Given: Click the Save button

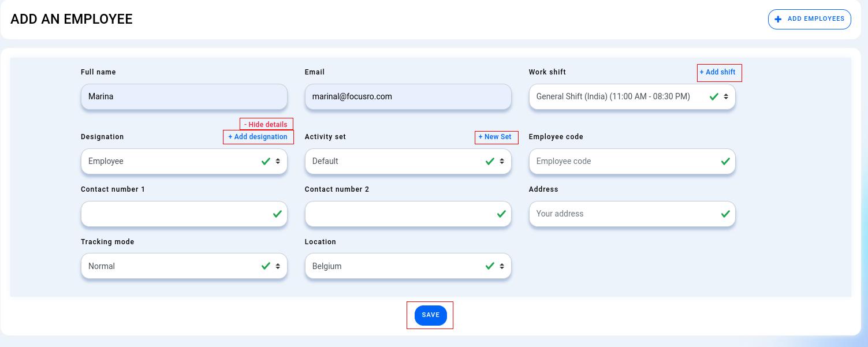Looking at the screenshot, I should pyautogui.click(x=430, y=315).
